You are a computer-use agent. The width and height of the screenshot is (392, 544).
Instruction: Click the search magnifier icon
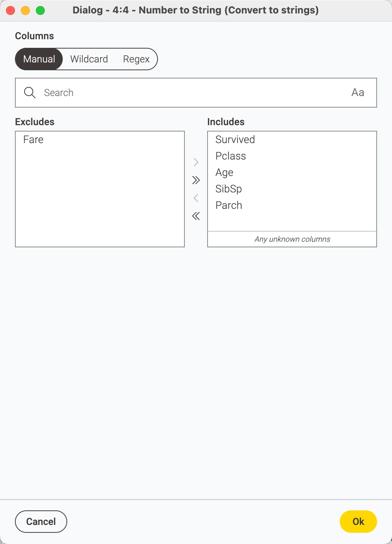(x=29, y=93)
